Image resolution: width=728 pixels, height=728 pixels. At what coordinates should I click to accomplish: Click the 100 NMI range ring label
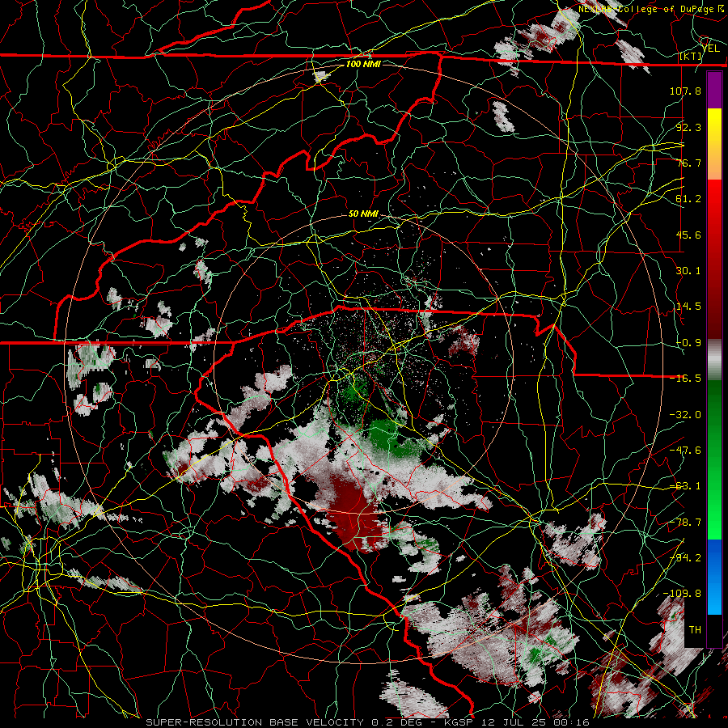[x=363, y=64]
